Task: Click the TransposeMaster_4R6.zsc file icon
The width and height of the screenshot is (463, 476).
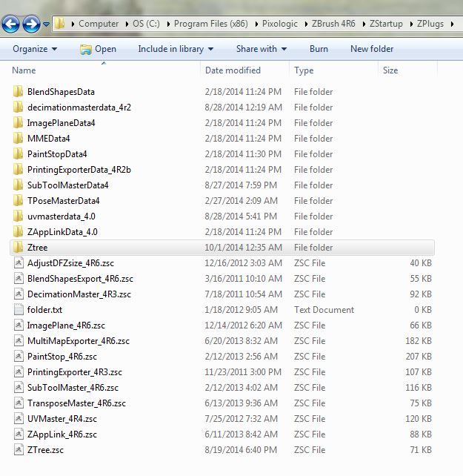Action: pos(19,403)
